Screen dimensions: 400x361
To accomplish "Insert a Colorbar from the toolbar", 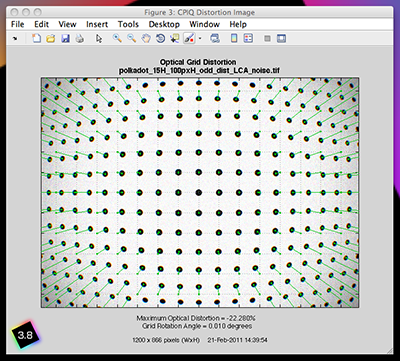I will [x=234, y=38].
